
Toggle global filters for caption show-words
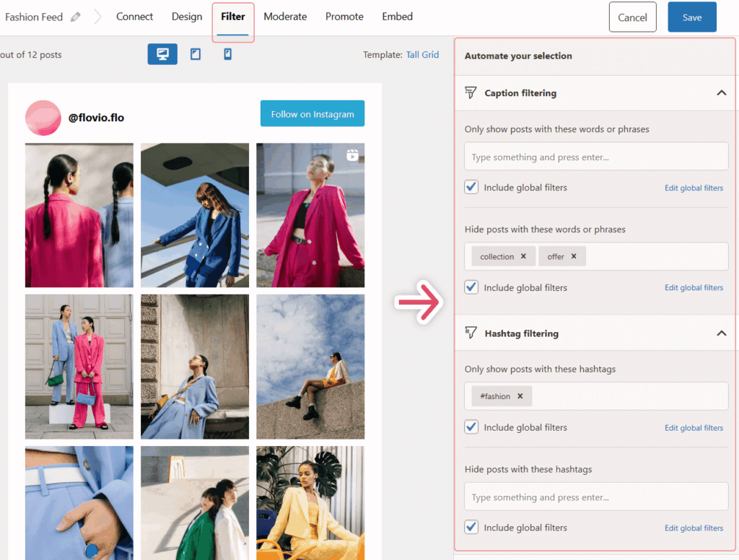coord(471,187)
